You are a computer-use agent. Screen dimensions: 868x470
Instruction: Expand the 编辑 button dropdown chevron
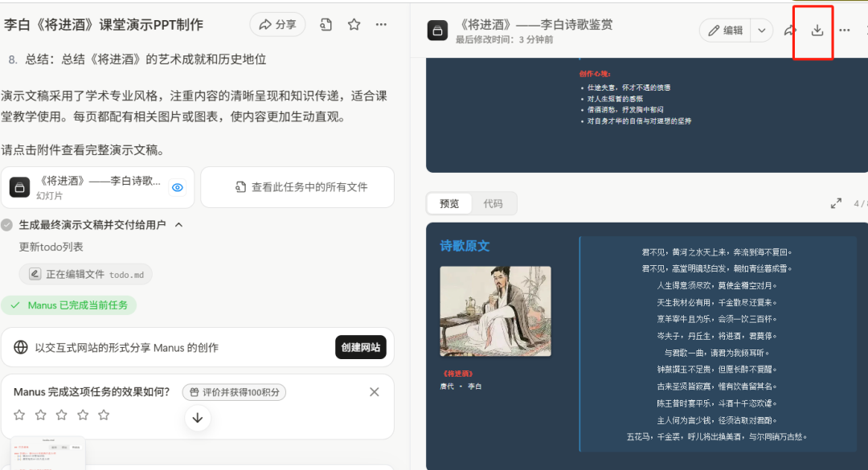tap(761, 29)
